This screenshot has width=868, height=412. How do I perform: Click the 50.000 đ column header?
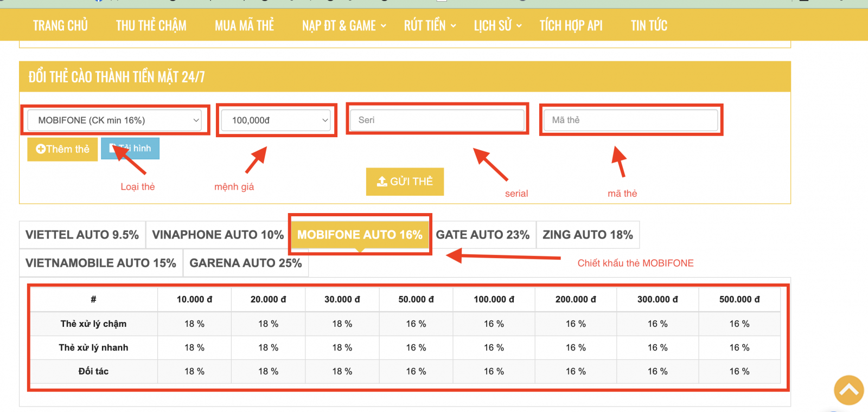416,299
